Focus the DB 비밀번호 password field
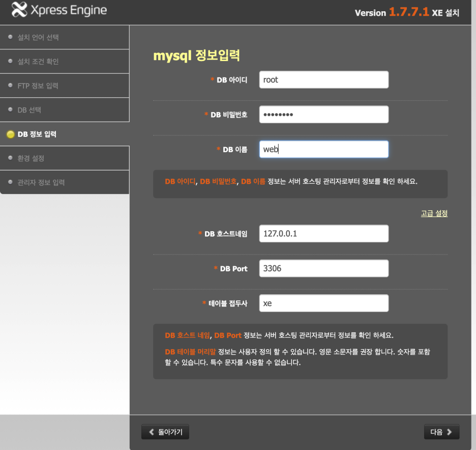Image resolution: width=476 pixels, height=450 pixels. [323, 115]
